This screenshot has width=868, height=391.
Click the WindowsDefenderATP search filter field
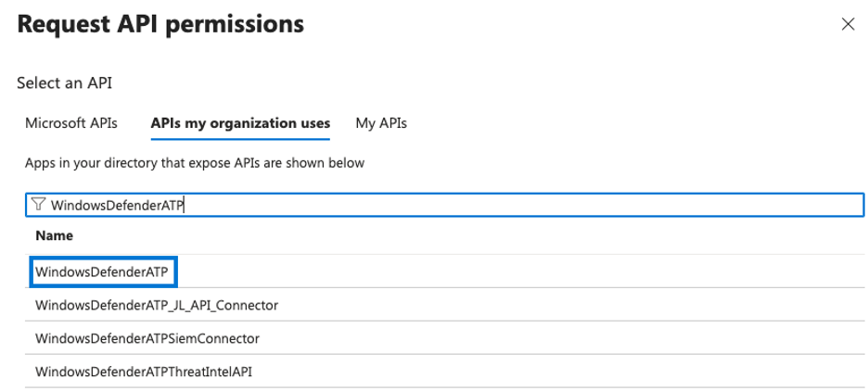click(x=444, y=205)
